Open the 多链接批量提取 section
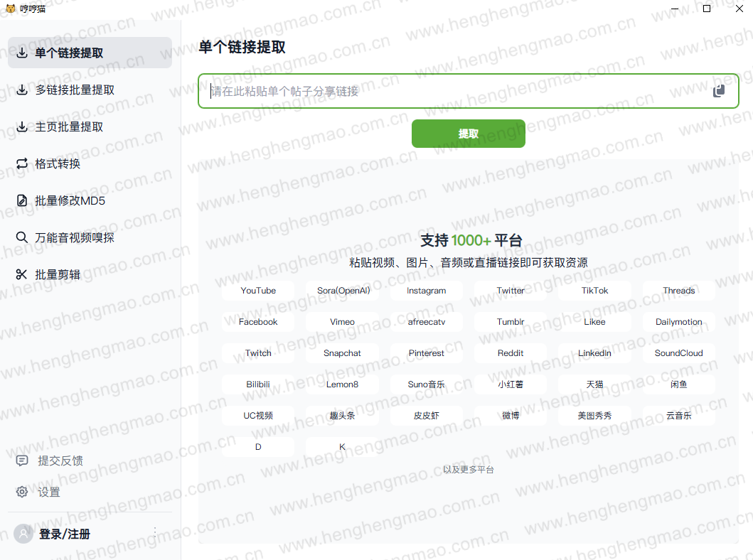Screen dimensions: 753x560 (x=75, y=90)
